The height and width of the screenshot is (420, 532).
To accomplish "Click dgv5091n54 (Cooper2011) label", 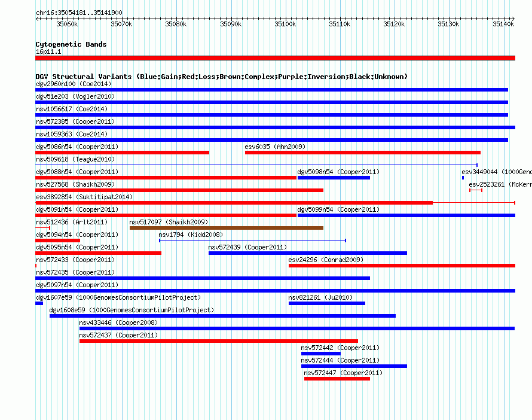I will [x=77, y=209].
